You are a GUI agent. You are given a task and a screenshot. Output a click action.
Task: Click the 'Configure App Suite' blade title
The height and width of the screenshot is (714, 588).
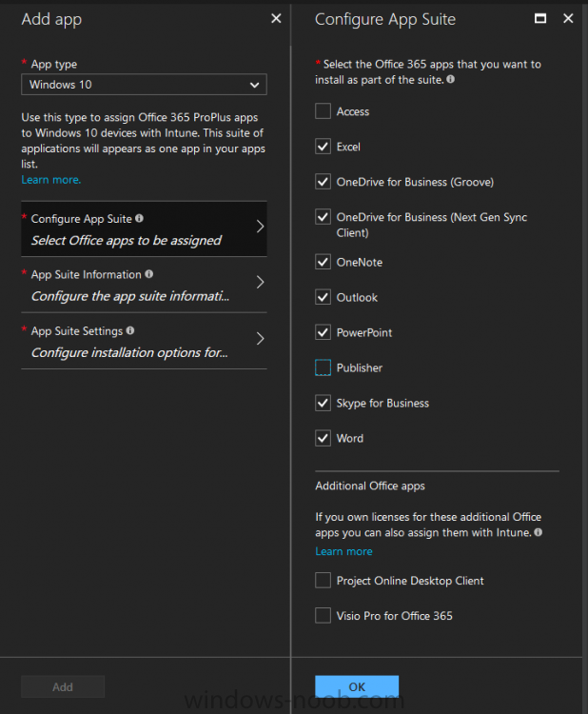[x=385, y=19]
